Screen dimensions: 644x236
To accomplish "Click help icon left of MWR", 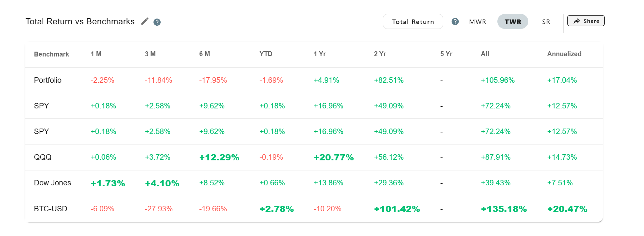I will (x=455, y=21).
